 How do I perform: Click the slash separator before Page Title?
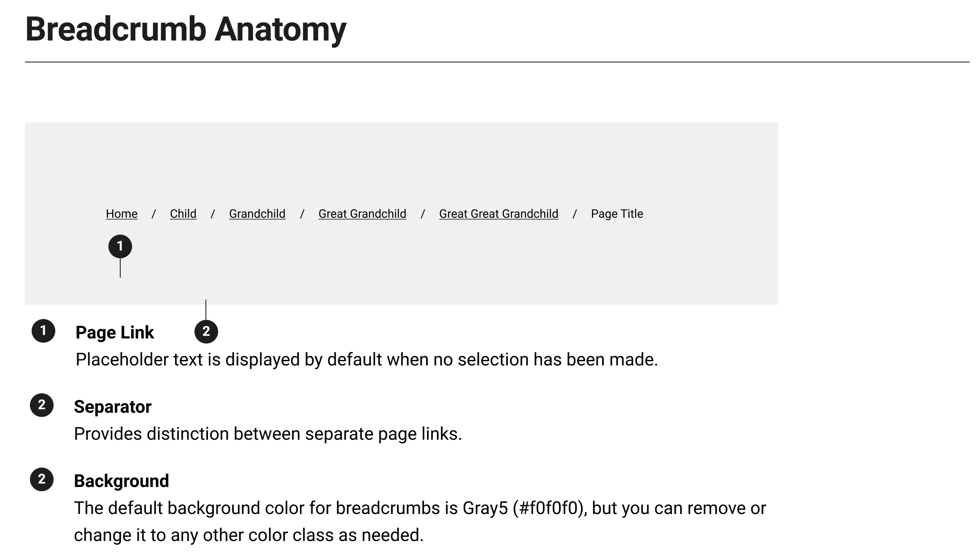pos(575,214)
